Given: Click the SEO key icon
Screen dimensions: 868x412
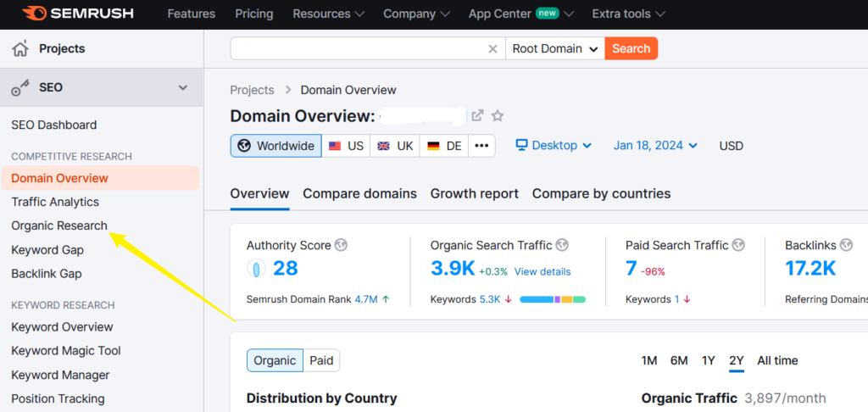Looking at the screenshot, I should coord(20,87).
